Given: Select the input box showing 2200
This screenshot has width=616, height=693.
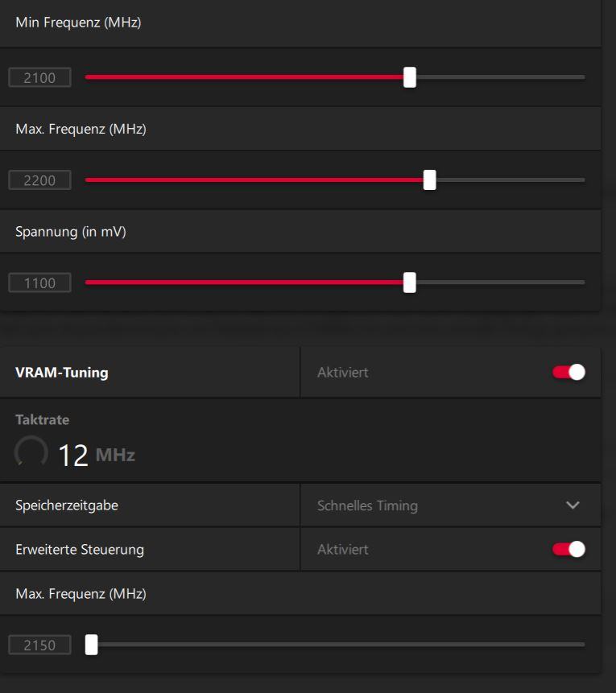Looking at the screenshot, I should coord(39,180).
